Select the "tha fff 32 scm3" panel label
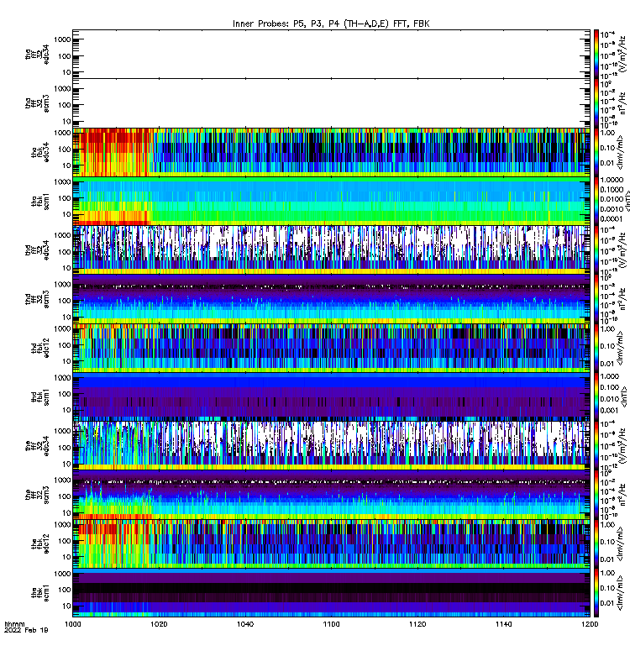This screenshot has height=672, width=630. click(37, 103)
